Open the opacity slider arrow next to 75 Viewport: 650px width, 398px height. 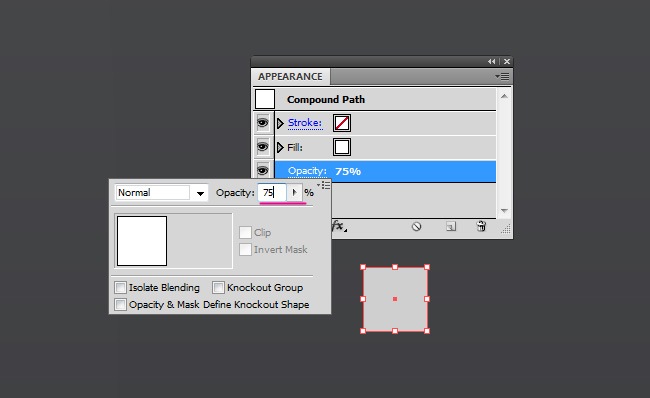point(294,192)
